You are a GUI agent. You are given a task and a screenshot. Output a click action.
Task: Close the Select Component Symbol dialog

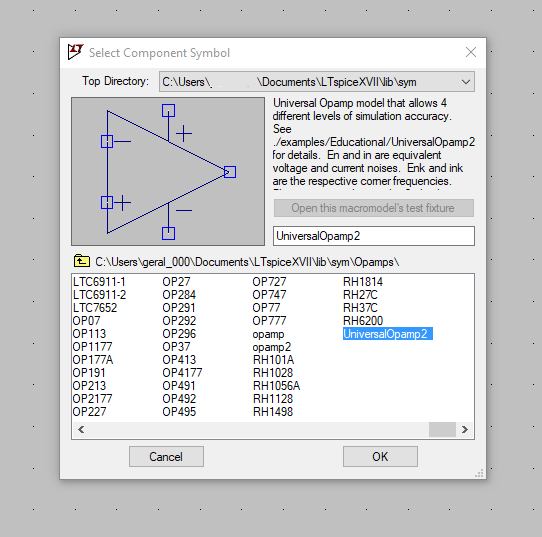point(470,53)
